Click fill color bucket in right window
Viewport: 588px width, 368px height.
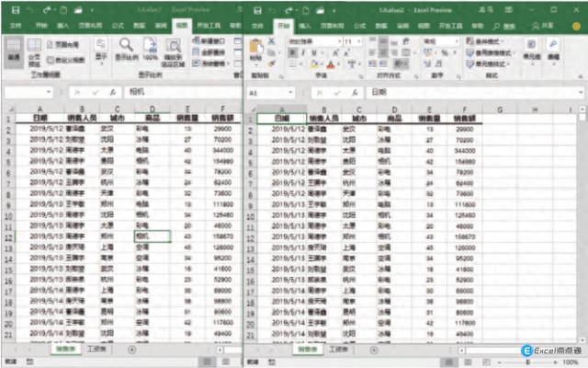tap(313, 64)
